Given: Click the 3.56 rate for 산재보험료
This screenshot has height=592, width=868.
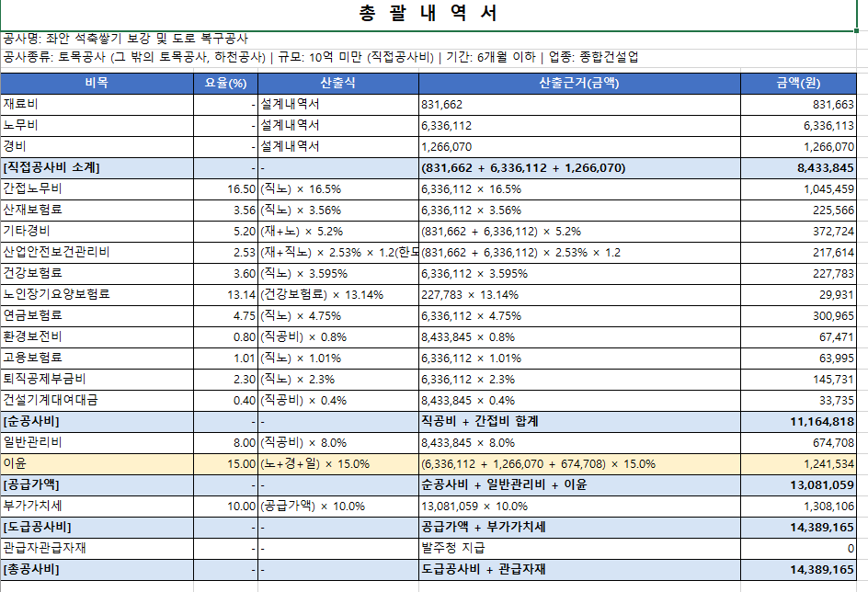Looking at the screenshot, I should [225, 211].
